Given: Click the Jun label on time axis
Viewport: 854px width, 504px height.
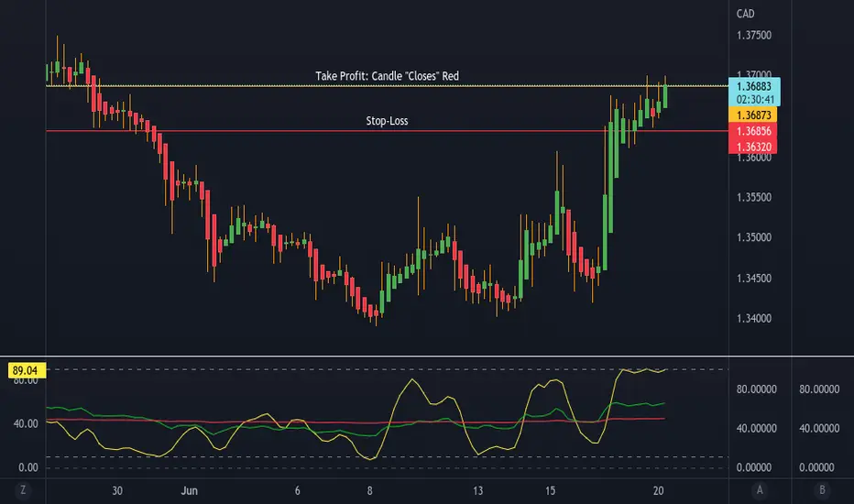Looking at the screenshot, I should (189, 490).
